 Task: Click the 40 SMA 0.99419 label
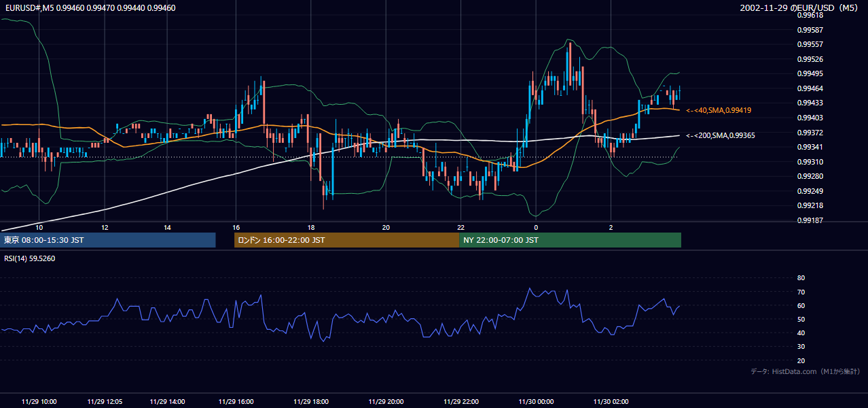(719, 110)
